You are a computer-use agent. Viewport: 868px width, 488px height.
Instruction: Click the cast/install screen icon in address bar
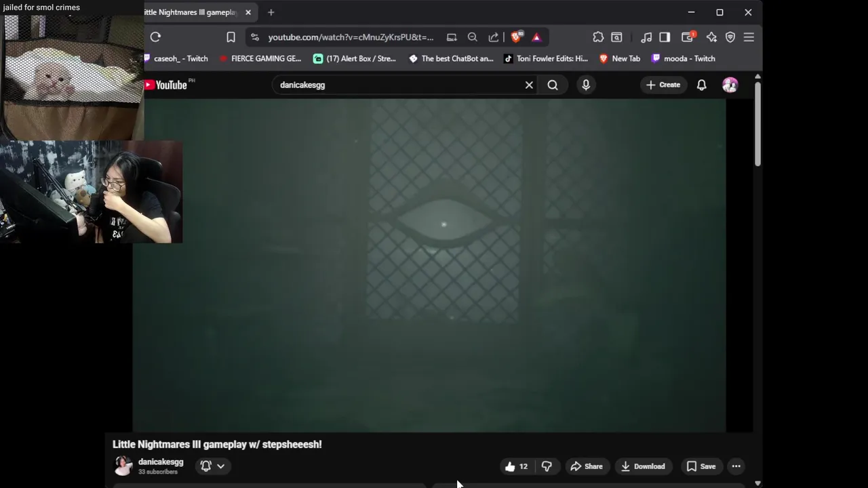pyautogui.click(x=452, y=37)
